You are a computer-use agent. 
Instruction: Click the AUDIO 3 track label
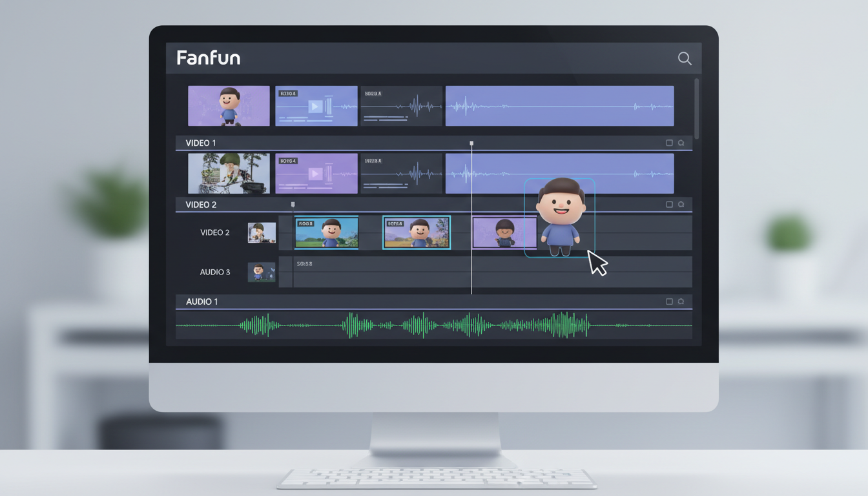215,272
